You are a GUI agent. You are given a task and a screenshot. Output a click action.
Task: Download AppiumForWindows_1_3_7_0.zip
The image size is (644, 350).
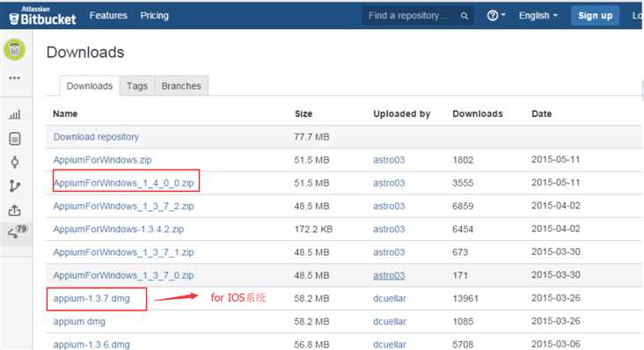click(x=124, y=275)
